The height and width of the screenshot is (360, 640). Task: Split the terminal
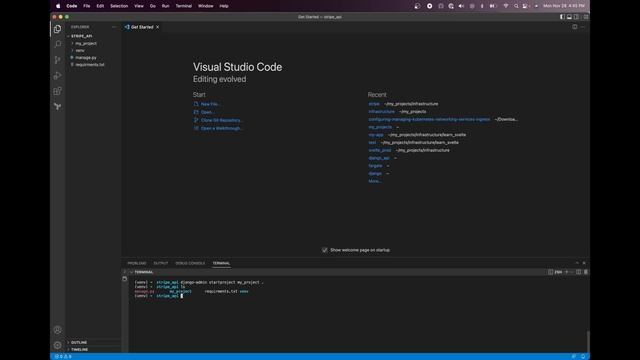578,272
